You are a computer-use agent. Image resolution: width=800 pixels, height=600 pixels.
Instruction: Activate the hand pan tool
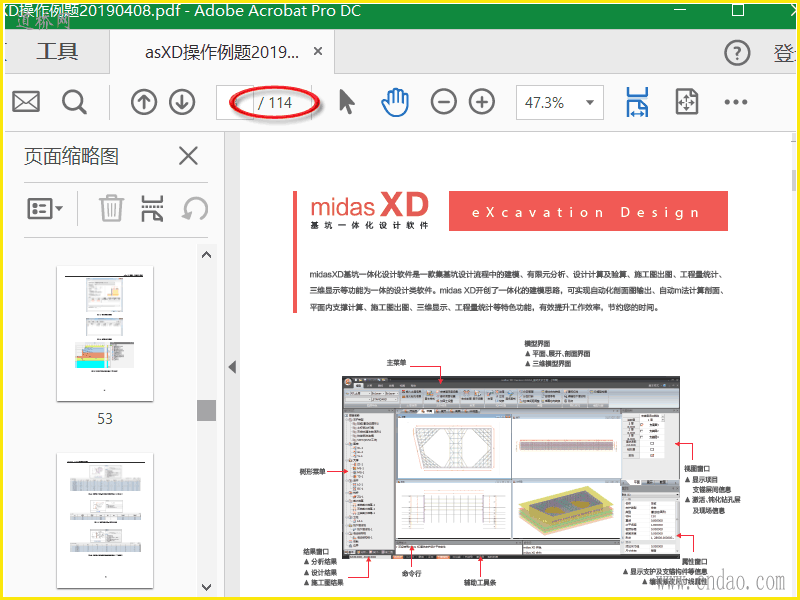point(395,102)
